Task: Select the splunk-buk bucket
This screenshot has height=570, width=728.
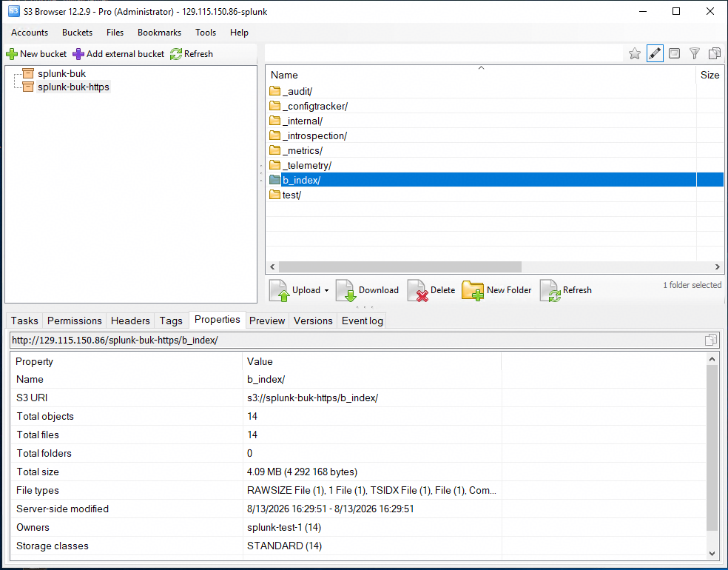Action: (61, 73)
